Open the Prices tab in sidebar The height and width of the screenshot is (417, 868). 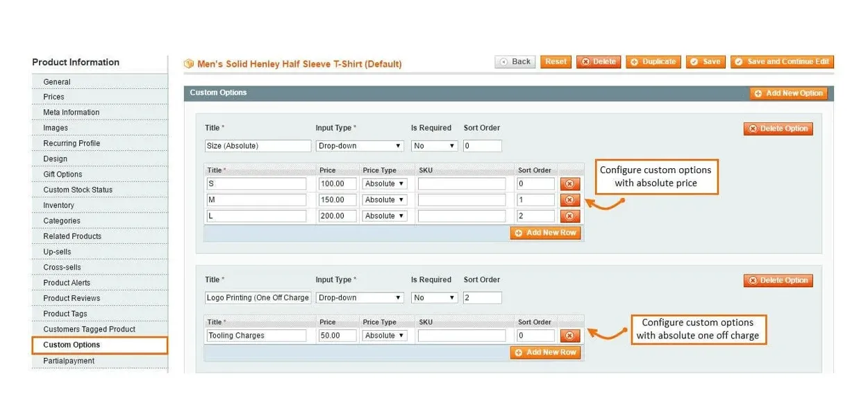53,97
